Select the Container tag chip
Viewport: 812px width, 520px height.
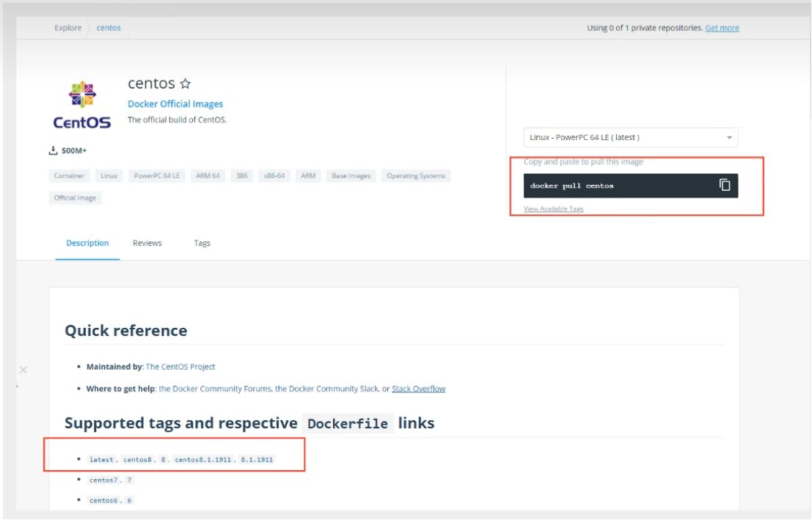69,175
